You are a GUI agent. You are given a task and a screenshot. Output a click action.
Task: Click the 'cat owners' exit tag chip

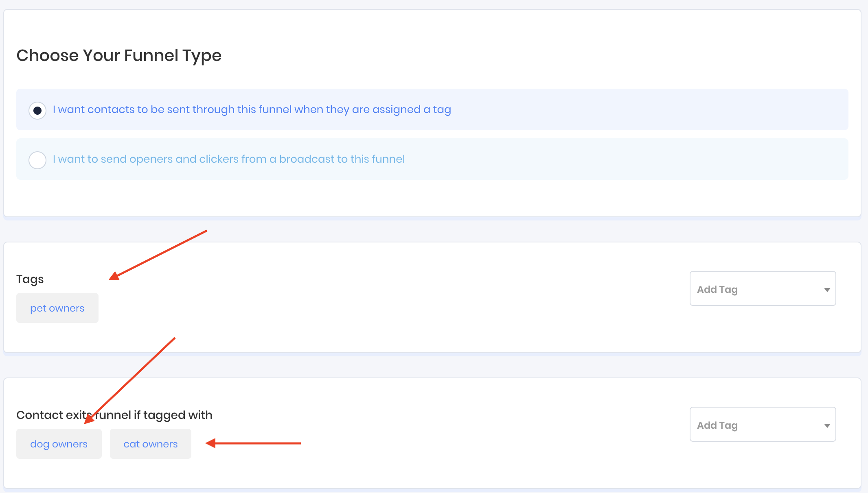[151, 444]
